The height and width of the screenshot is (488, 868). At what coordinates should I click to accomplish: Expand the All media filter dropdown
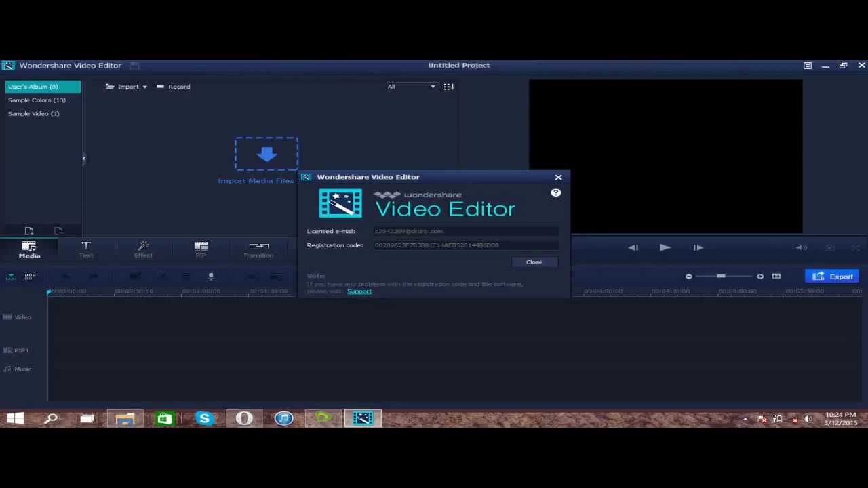click(411, 87)
